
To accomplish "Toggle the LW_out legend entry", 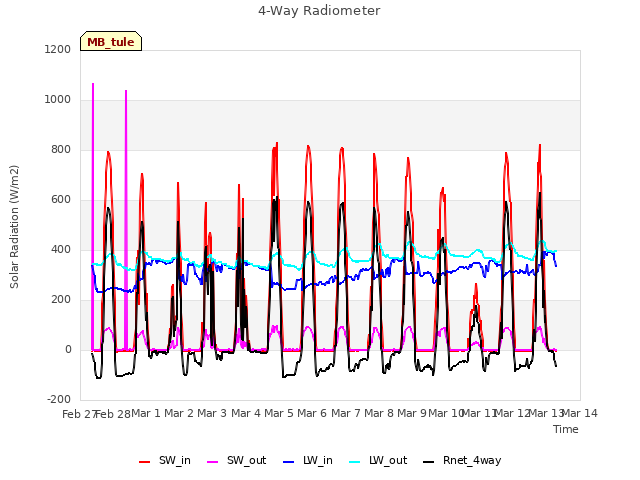I will [x=378, y=460].
